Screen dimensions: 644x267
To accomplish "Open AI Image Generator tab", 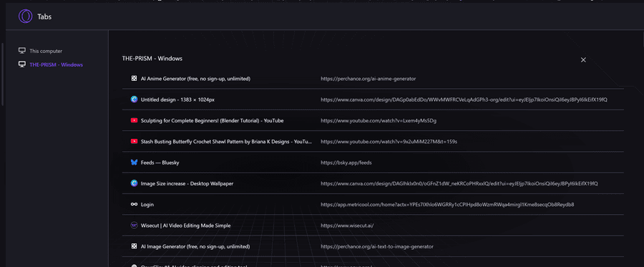I will click(195, 246).
